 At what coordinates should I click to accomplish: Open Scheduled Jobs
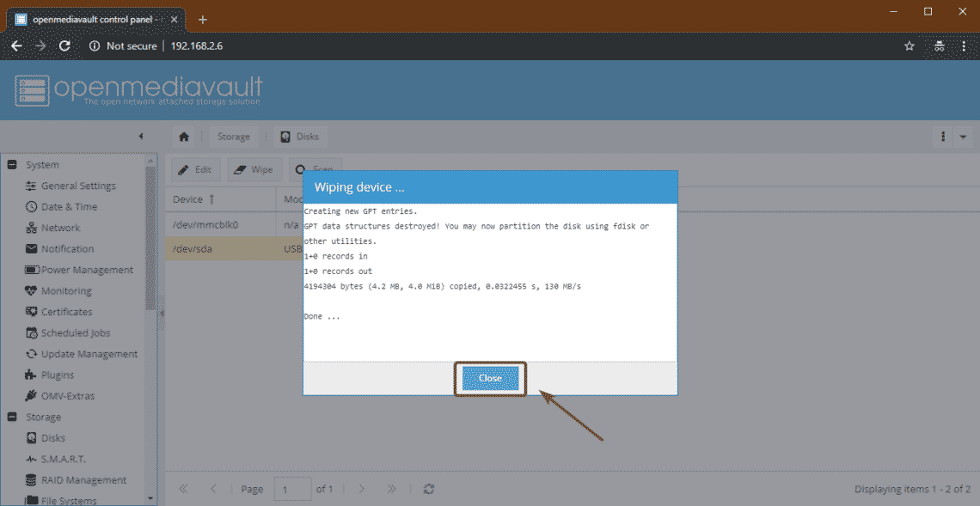[76, 333]
